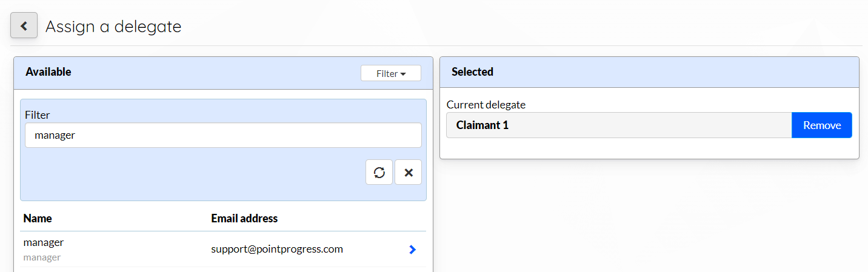Click the Available panel heading
Viewport: 868px width, 272px height.
tap(48, 71)
